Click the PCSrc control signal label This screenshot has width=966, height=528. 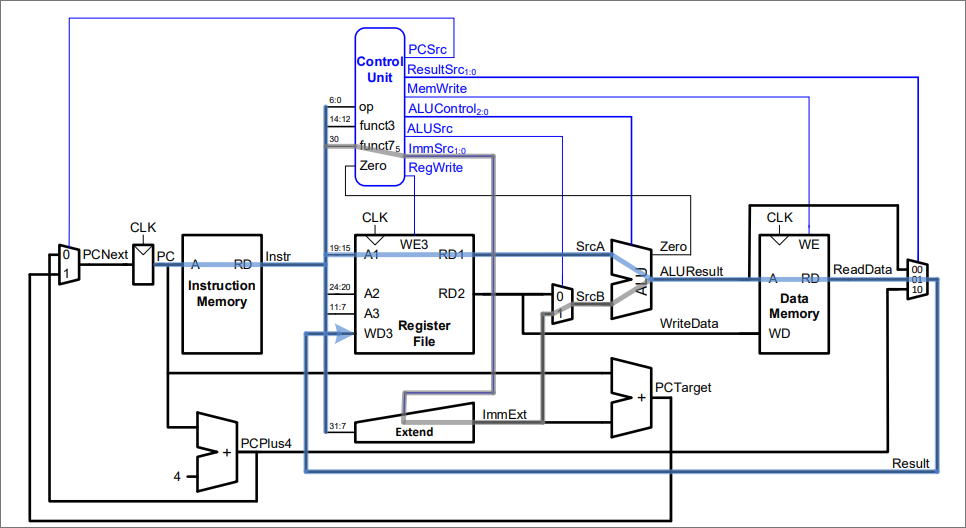pos(428,49)
